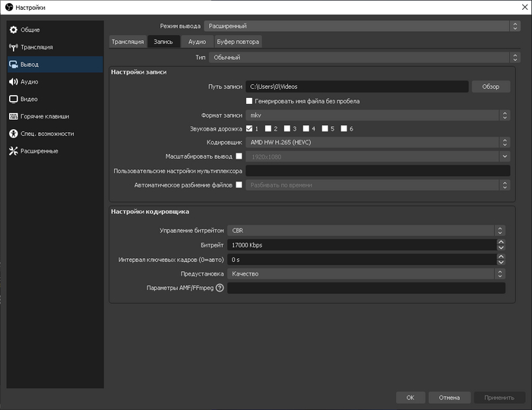Screen dimensions: 532x410
Task: Open Видео settings via monitor icon
Action: (x=14, y=99)
